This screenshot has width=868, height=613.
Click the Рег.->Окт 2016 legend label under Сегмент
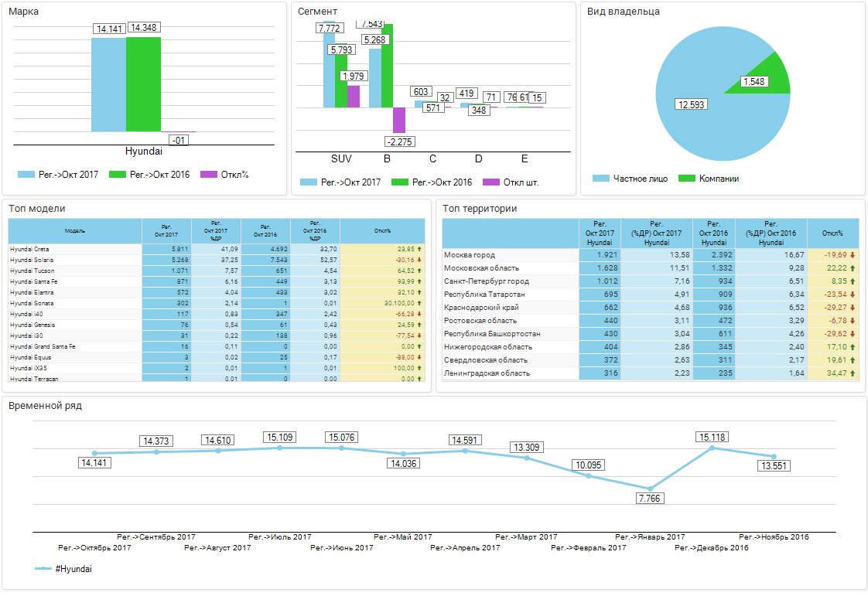(x=442, y=182)
